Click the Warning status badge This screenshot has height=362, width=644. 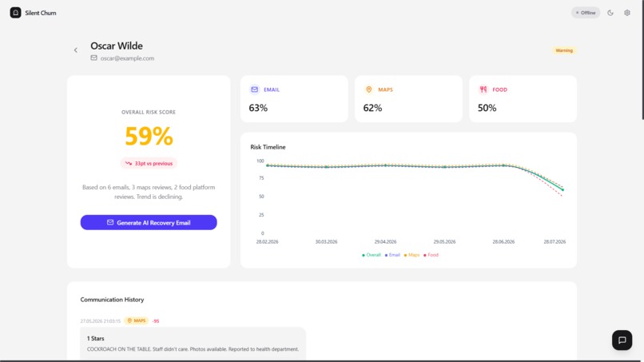[564, 50]
